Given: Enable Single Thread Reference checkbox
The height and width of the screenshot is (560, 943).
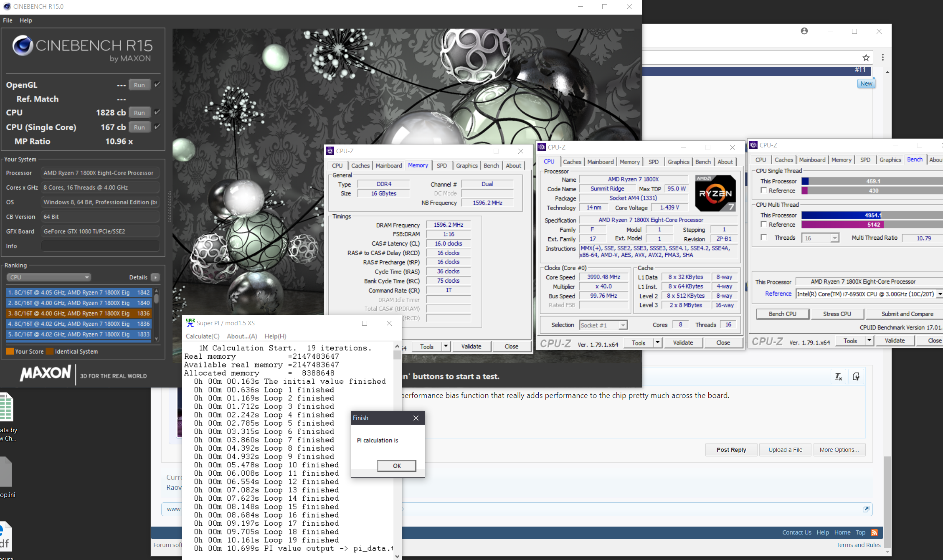Looking at the screenshot, I should click(x=764, y=190).
